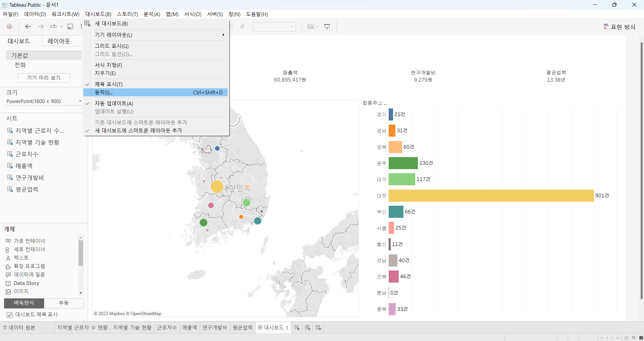Click the pin icon in toolbar
This screenshot has width=644, height=341.
(x=242, y=27)
